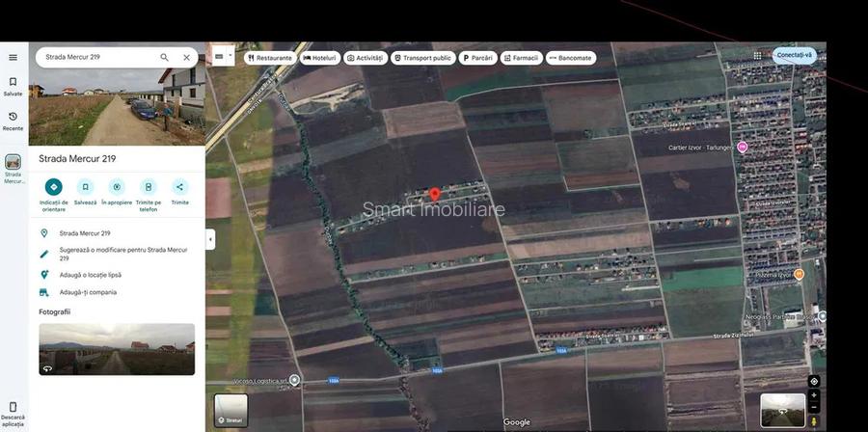Image resolution: width=868 pixels, height=432 pixels.
Task: Open Salvate saved places
Action: point(13,86)
